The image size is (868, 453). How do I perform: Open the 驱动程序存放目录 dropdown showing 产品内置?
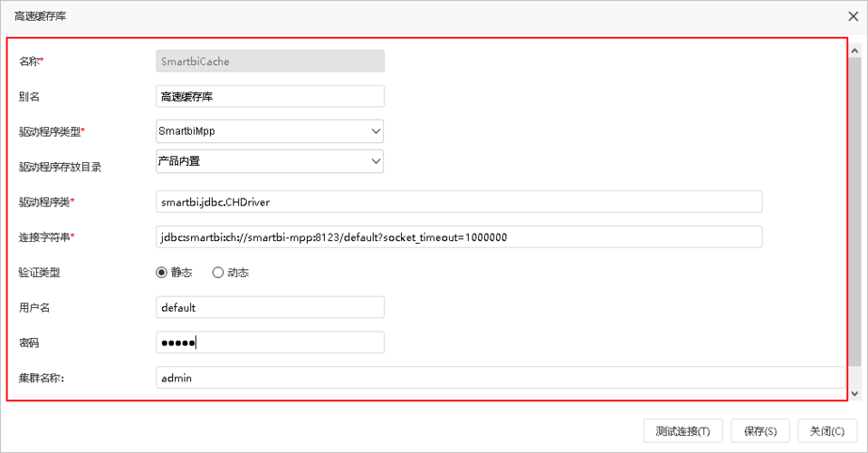tap(270, 161)
